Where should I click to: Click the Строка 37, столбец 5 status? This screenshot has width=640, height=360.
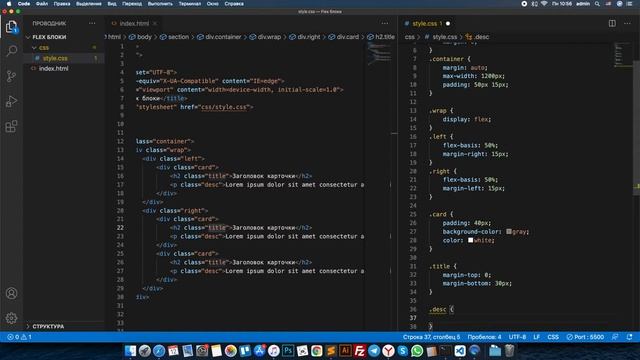[x=431, y=337]
